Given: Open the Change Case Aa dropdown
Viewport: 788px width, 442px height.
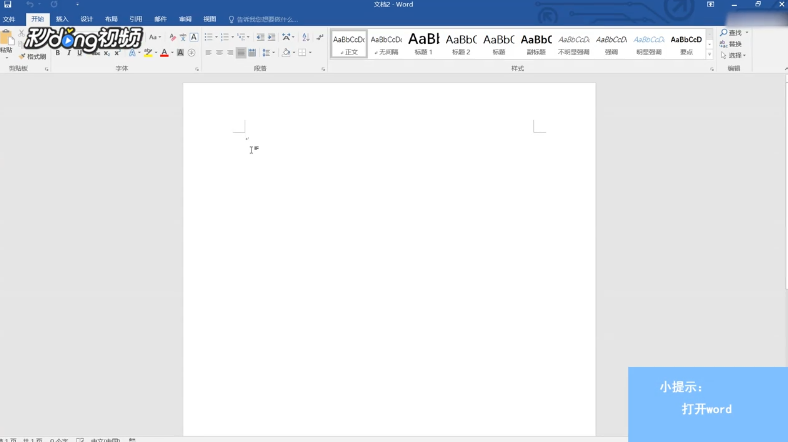Looking at the screenshot, I should tap(155, 37).
